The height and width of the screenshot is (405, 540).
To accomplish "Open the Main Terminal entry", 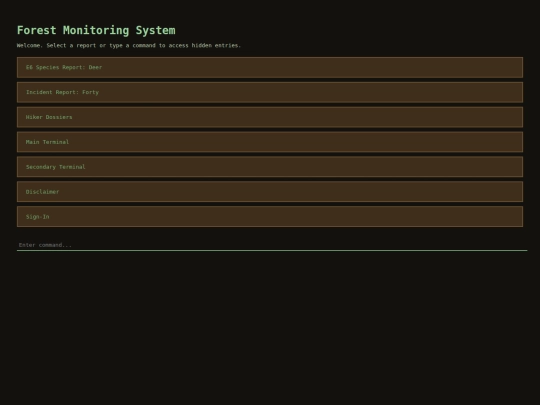I will [x=270, y=142].
